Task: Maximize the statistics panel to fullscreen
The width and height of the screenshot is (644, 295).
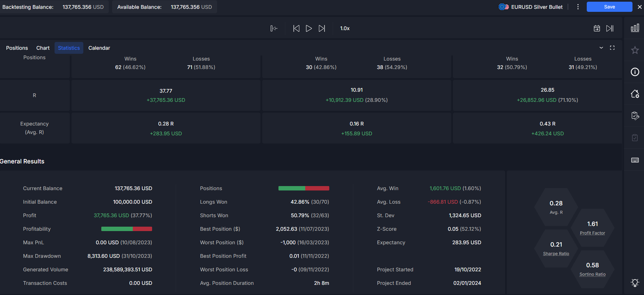Action: pyautogui.click(x=612, y=48)
